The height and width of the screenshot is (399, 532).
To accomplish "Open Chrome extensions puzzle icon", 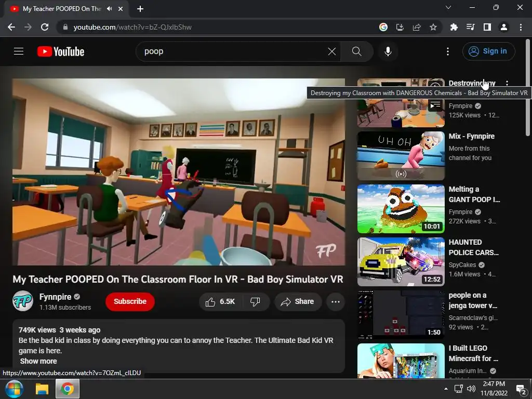I will [454, 27].
